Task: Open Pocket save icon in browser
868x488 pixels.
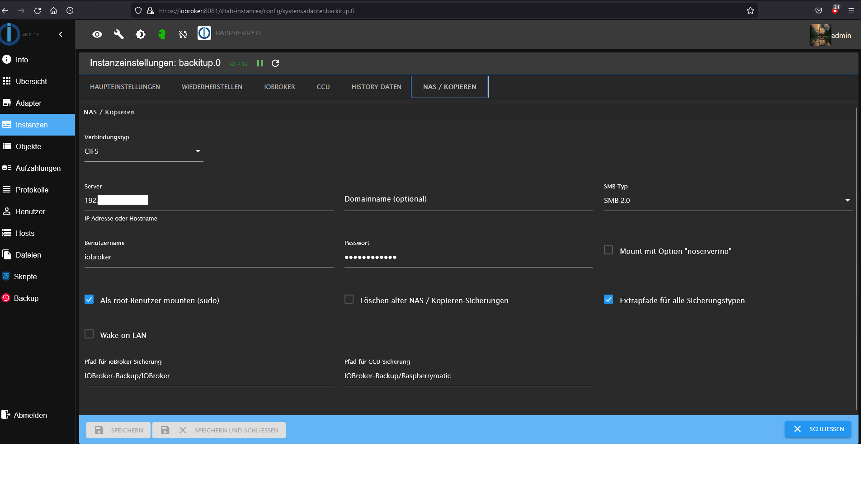Action: 819,10
